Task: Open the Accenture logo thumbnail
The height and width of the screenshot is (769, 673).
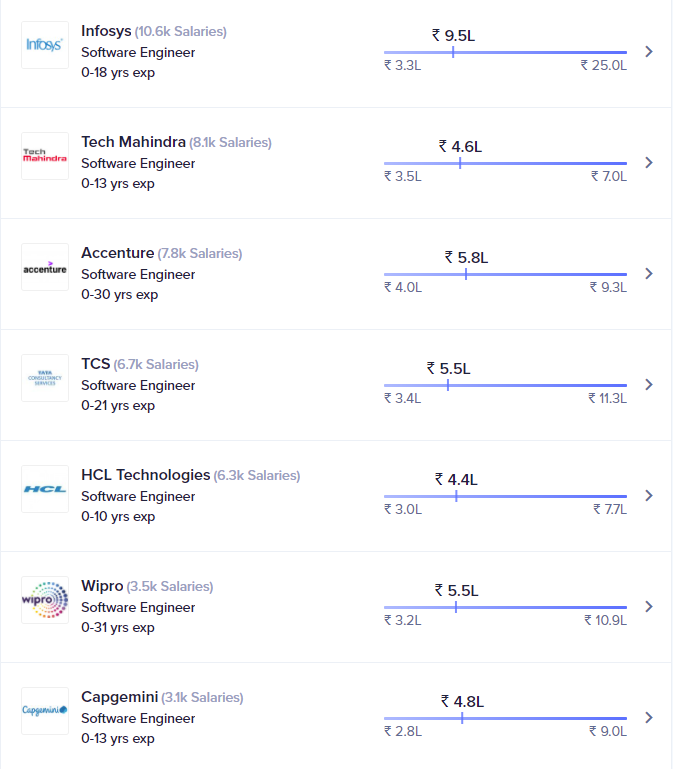Action: [45, 267]
